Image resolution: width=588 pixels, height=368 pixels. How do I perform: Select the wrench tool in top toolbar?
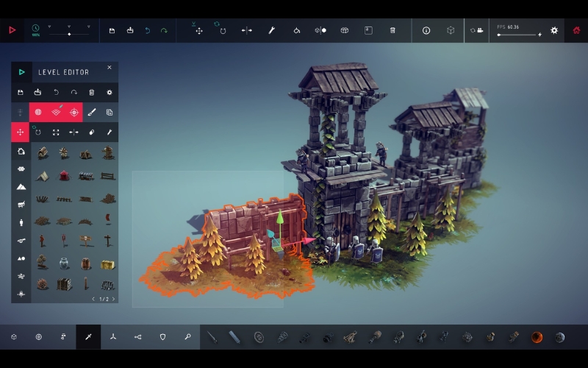coord(270,30)
